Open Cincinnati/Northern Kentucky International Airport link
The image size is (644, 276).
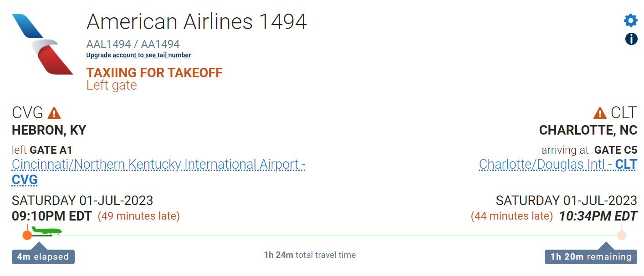158,164
